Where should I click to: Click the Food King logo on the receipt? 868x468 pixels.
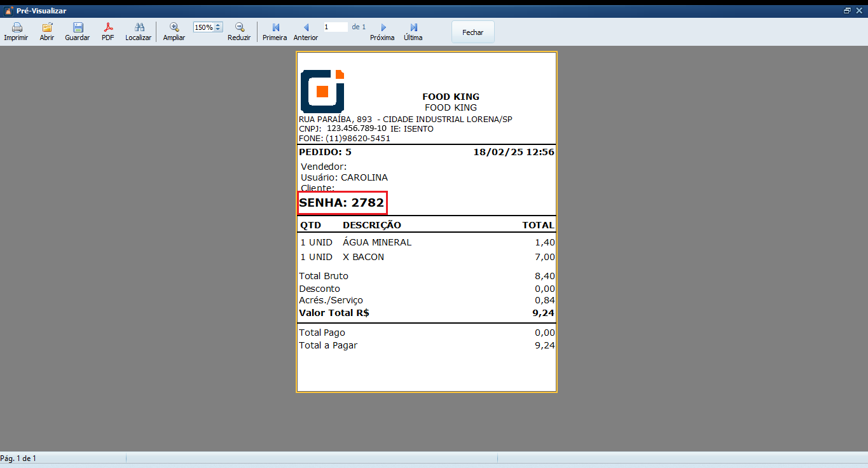tap(322, 92)
